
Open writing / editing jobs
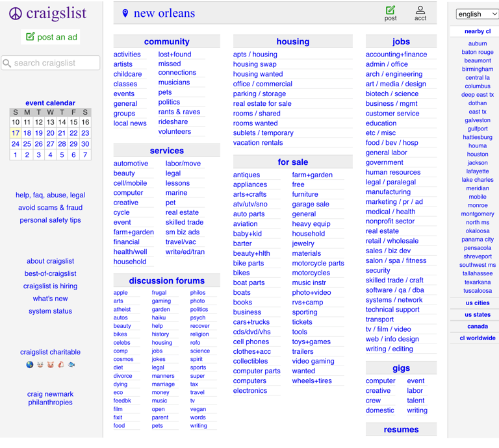389,349
